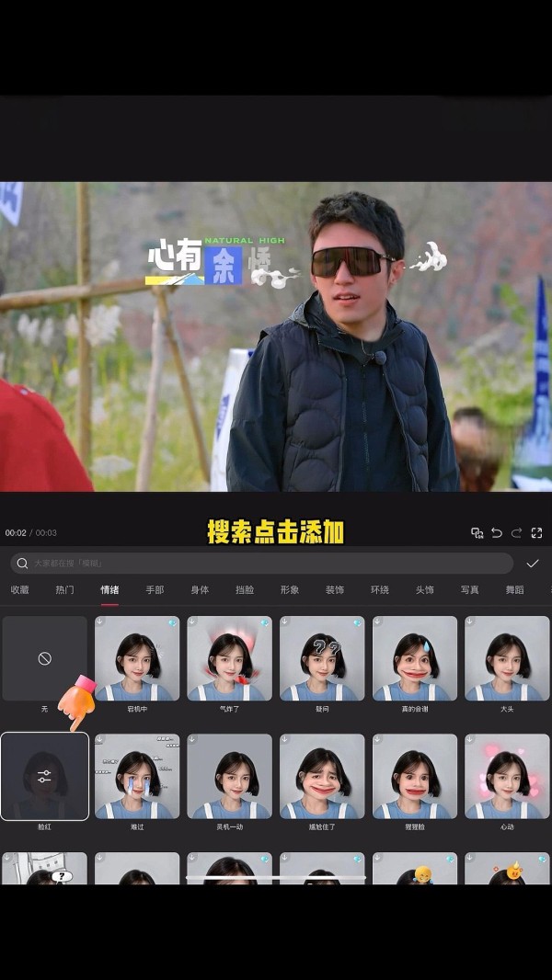
Task: Open the 舞蹈 category tab
Action: point(514,590)
